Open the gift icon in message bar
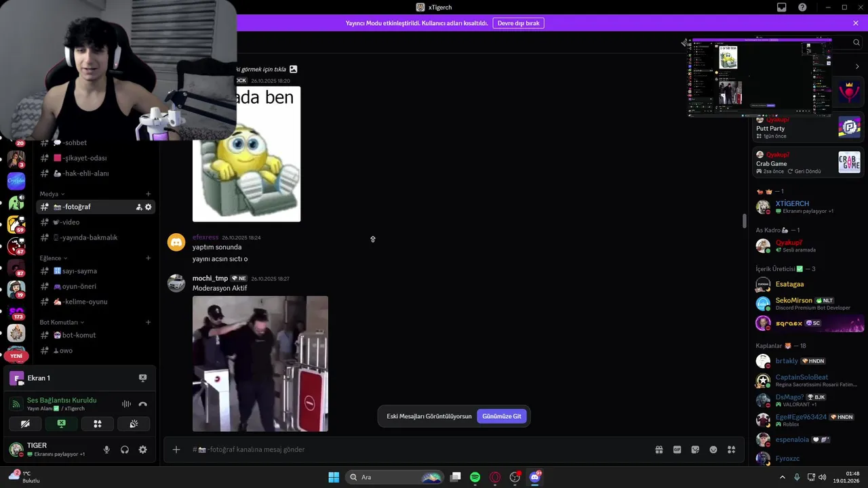Image resolution: width=868 pixels, height=488 pixels. coord(658,449)
